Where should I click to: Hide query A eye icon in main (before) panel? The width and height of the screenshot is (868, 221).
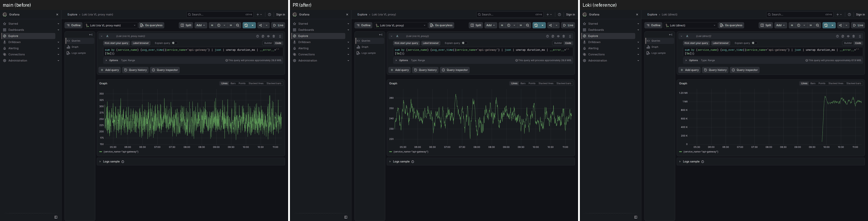[268, 36]
